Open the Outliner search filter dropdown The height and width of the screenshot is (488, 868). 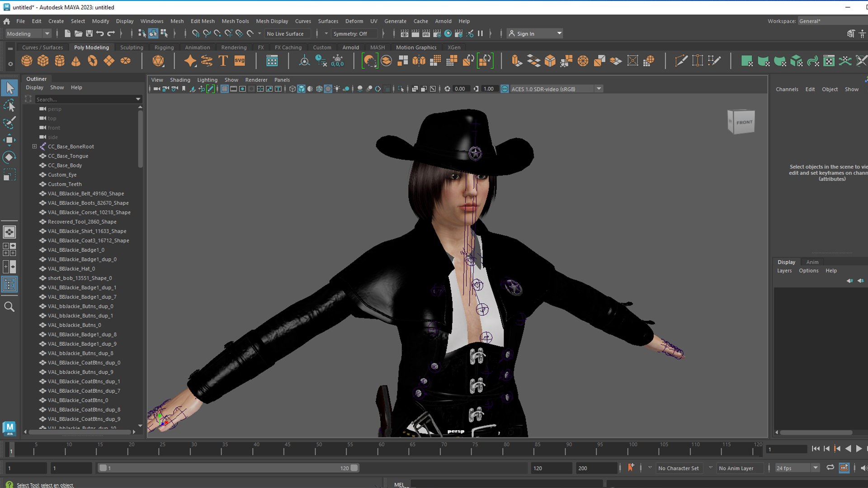pyautogui.click(x=138, y=99)
